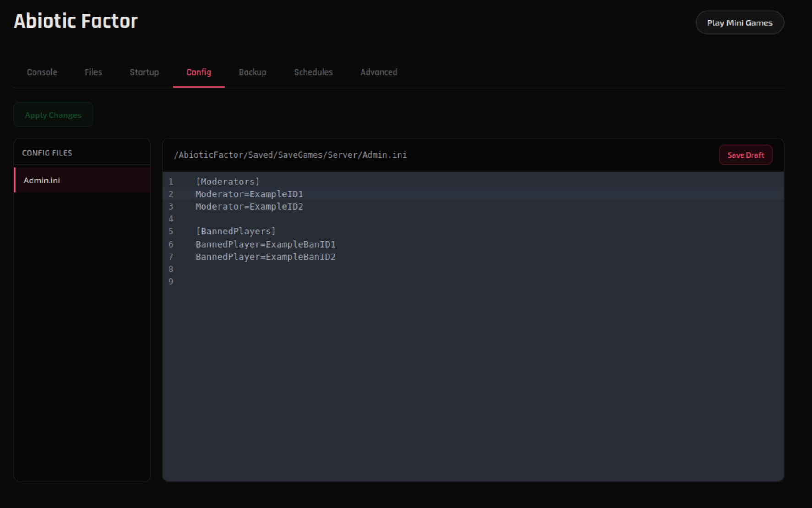
Task: Click the Moderator=ExampleID2 line
Action: pyautogui.click(x=248, y=207)
